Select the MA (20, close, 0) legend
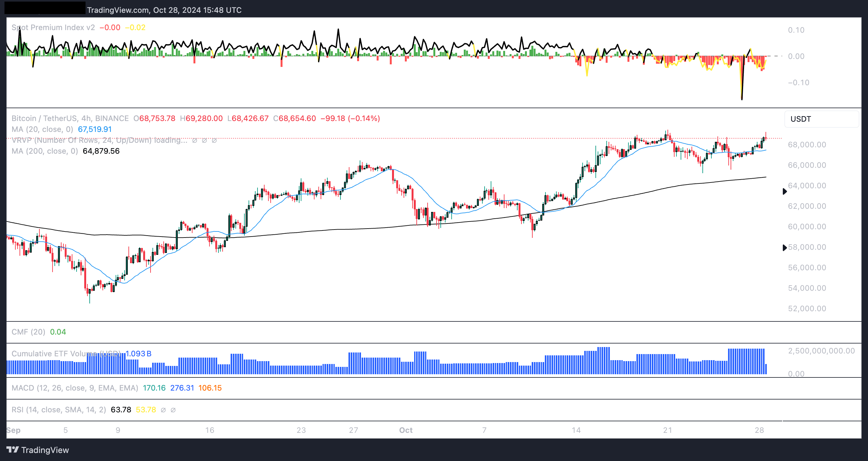The height and width of the screenshot is (461, 868). (x=42, y=129)
